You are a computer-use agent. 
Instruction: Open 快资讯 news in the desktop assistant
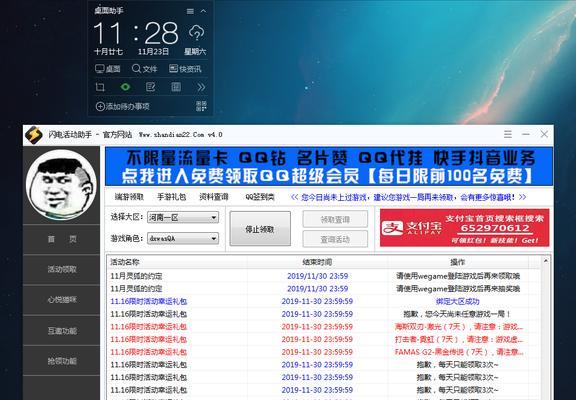pos(185,69)
